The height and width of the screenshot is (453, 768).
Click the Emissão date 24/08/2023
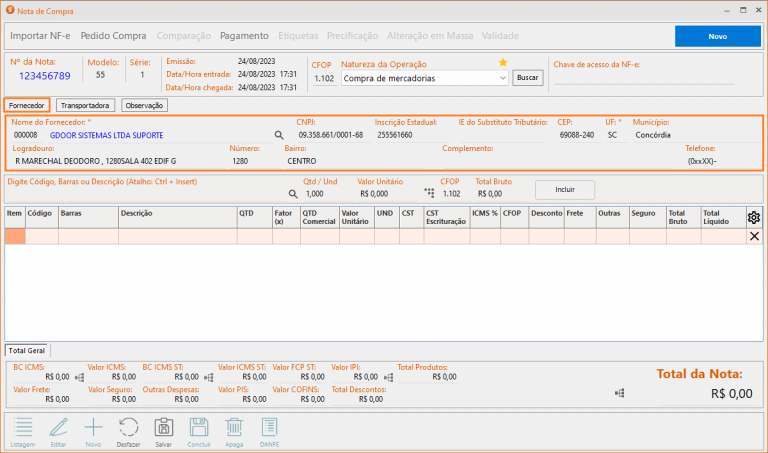coord(257,61)
